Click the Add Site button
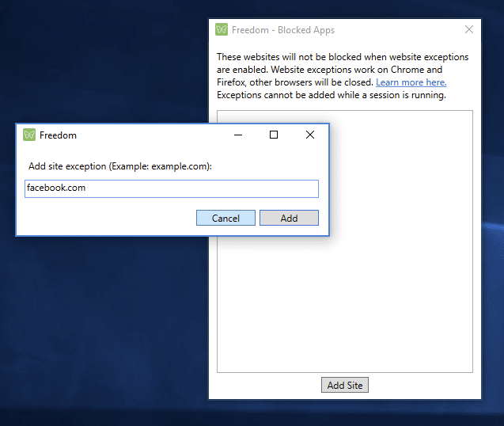Viewport: 504px width, 426px height. click(x=345, y=386)
